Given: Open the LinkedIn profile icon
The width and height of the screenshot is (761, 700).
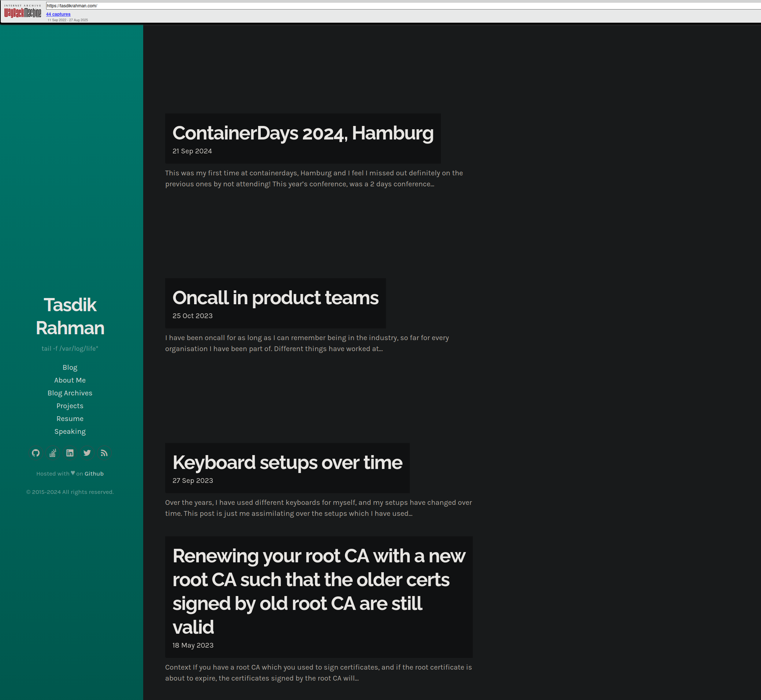Looking at the screenshot, I should point(70,453).
